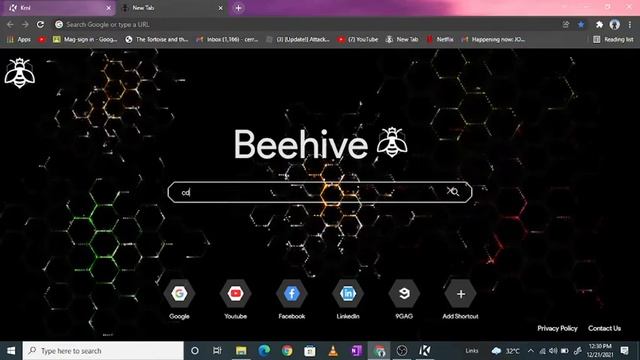Open the Chrome three-dot menu

coord(630,24)
